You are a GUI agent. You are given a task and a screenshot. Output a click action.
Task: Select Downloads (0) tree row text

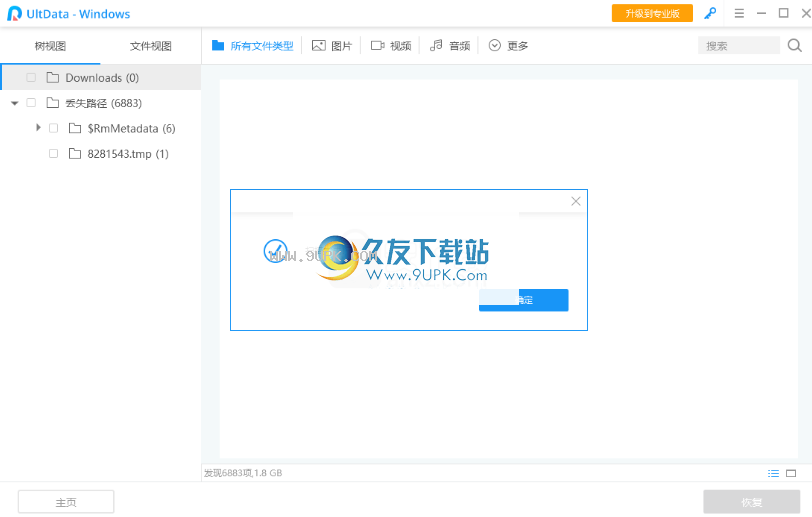point(102,78)
